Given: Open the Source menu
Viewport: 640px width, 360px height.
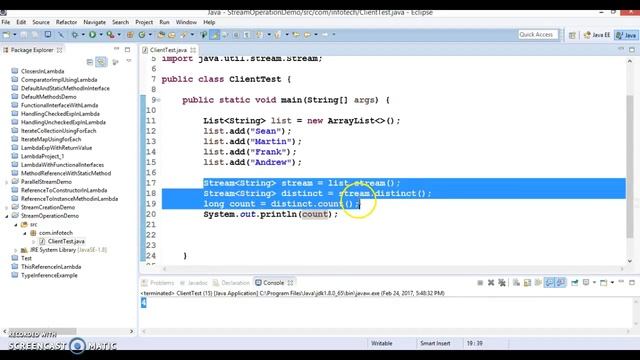Looking at the screenshot, I should tap(41, 22).
